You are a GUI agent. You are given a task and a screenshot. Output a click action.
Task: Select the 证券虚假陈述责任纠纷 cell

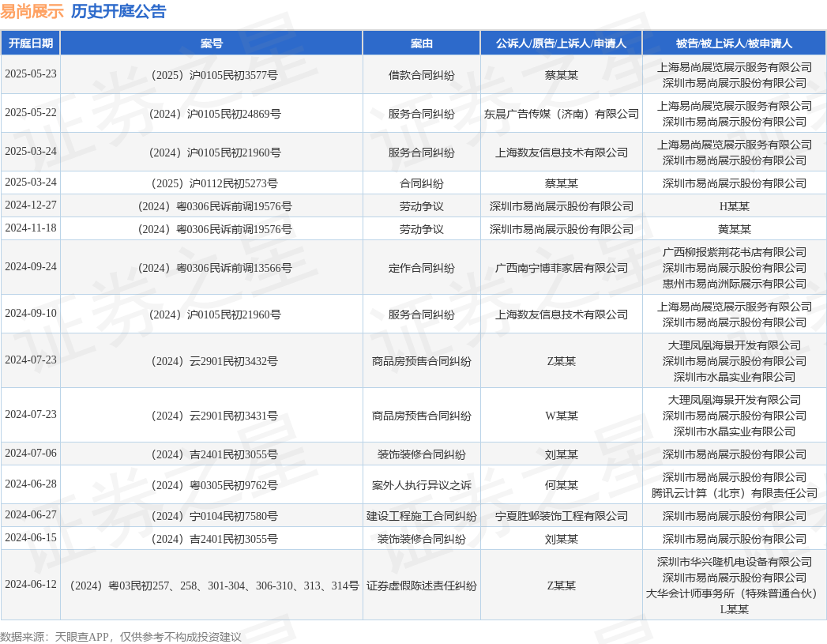(x=422, y=586)
